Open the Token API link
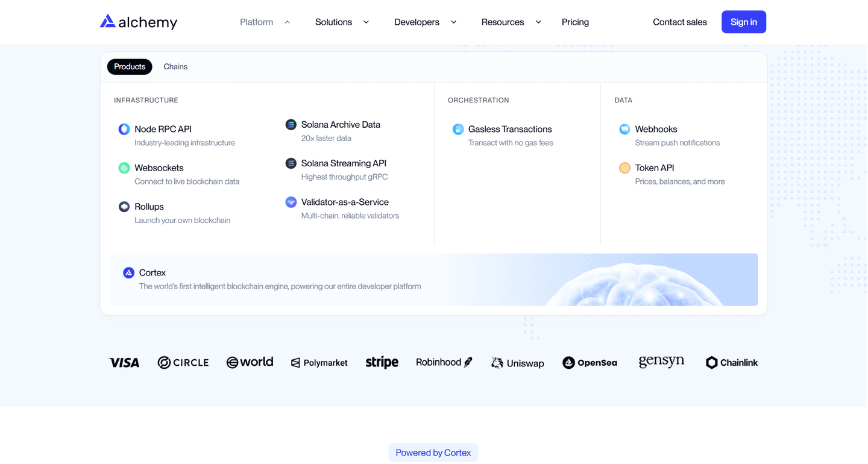This screenshot has height=464, width=868. point(655,168)
